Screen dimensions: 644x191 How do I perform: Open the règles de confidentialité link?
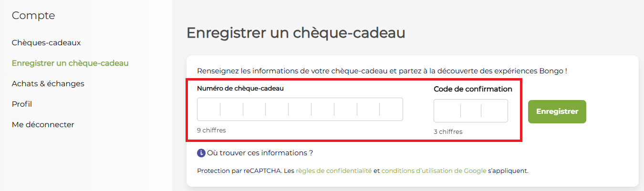pyautogui.click(x=333, y=171)
